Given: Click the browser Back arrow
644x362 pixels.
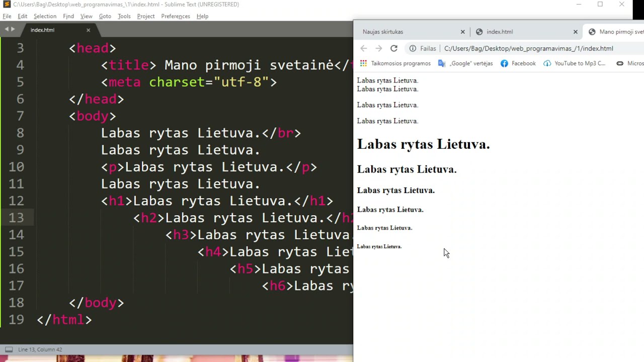Looking at the screenshot, I should (x=364, y=48).
